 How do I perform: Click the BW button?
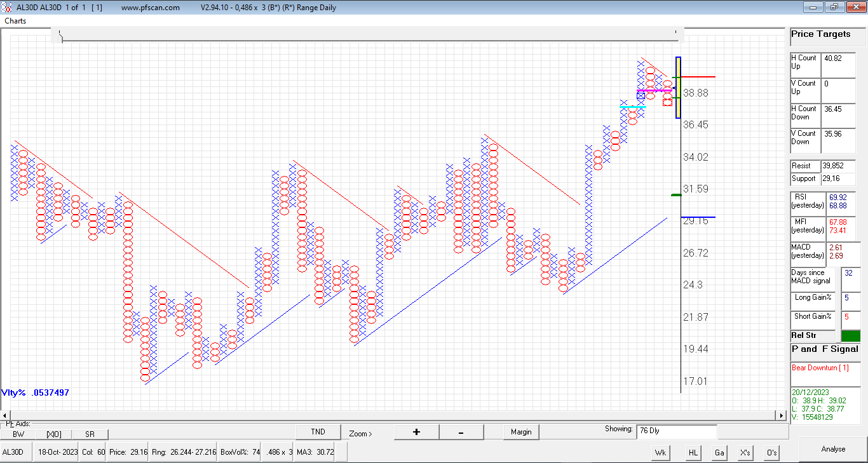[x=18, y=434]
